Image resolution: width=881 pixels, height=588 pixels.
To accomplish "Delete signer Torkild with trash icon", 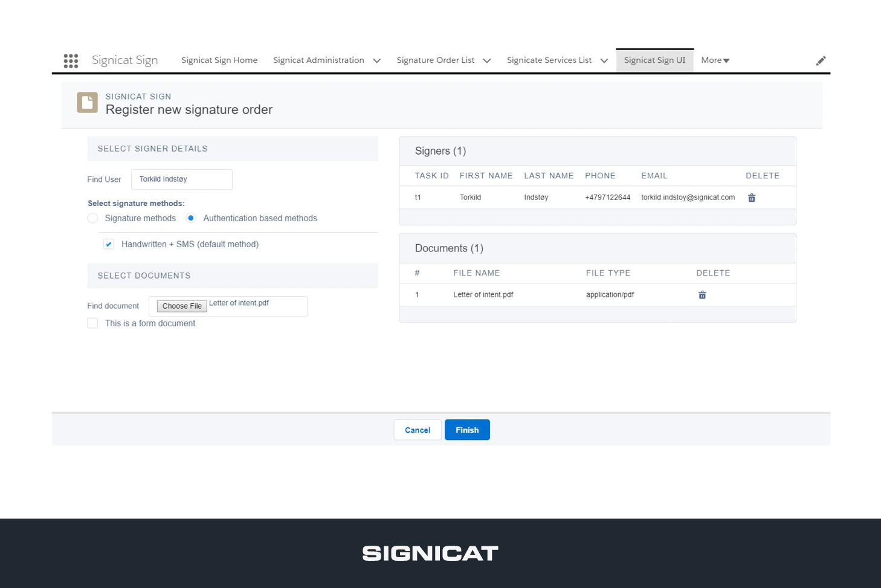I will coord(752,198).
